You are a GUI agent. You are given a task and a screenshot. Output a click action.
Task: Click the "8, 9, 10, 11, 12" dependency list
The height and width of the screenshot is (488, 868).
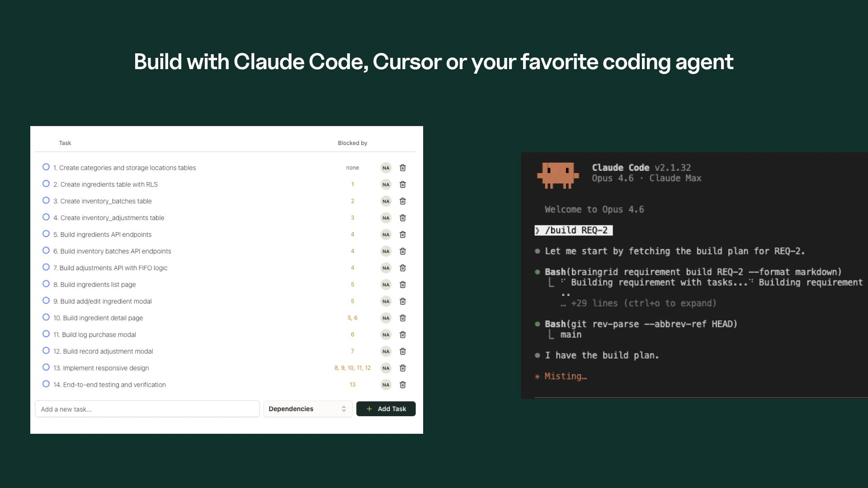coord(352,368)
